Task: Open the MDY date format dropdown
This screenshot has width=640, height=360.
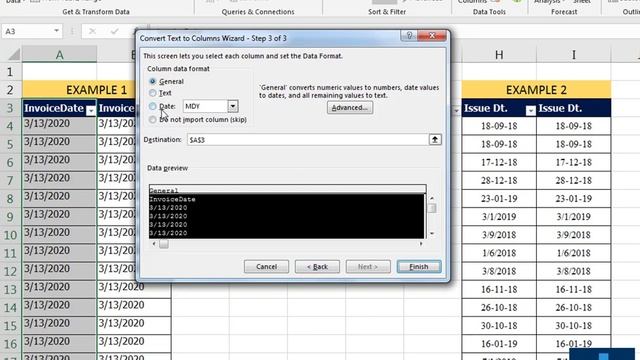Action: click(x=233, y=106)
